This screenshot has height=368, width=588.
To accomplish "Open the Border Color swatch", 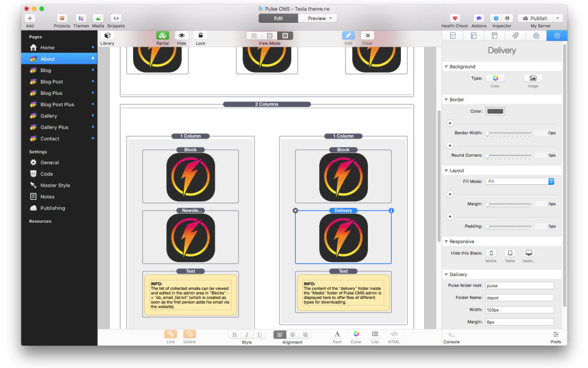I will 495,111.
